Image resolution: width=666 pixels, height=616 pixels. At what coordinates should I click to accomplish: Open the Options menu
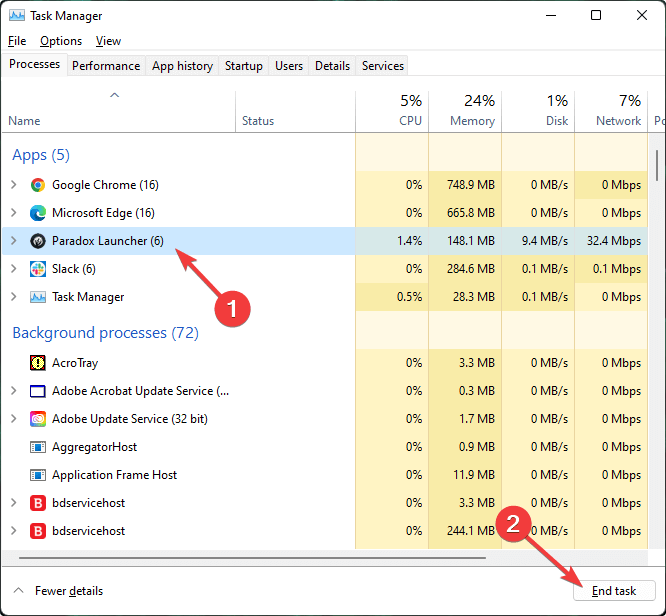pos(61,41)
